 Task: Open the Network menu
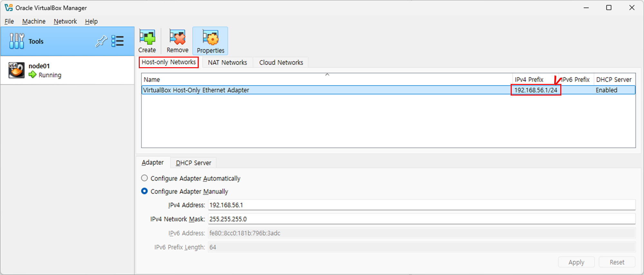pos(65,22)
